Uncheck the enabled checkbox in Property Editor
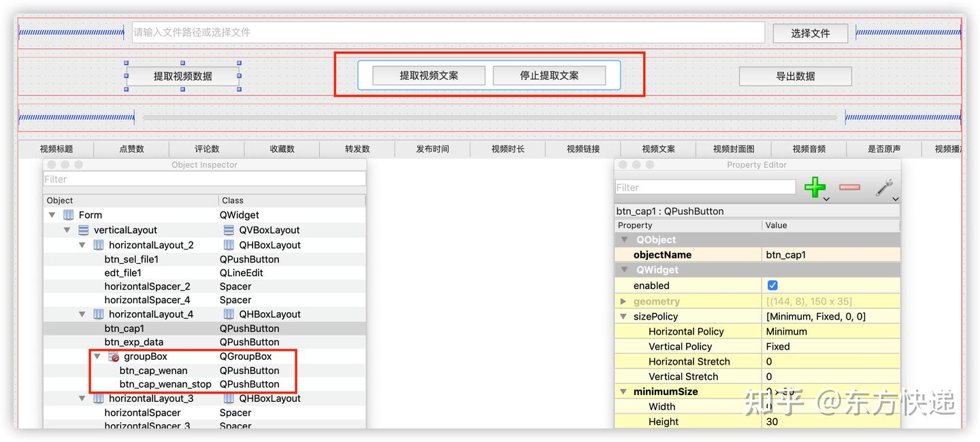980x442 pixels. 772,286
